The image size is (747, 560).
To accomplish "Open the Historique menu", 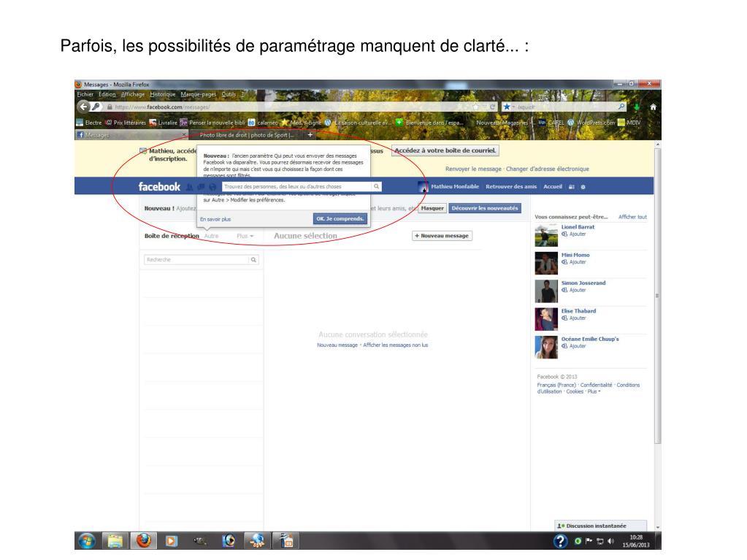I will tap(162, 94).
